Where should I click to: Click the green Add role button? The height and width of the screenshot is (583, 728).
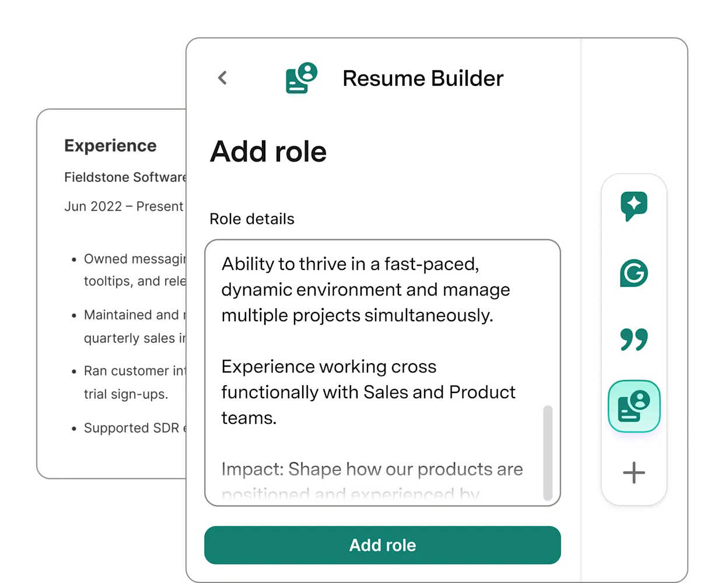pyautogui.click(x=383, y=545)
